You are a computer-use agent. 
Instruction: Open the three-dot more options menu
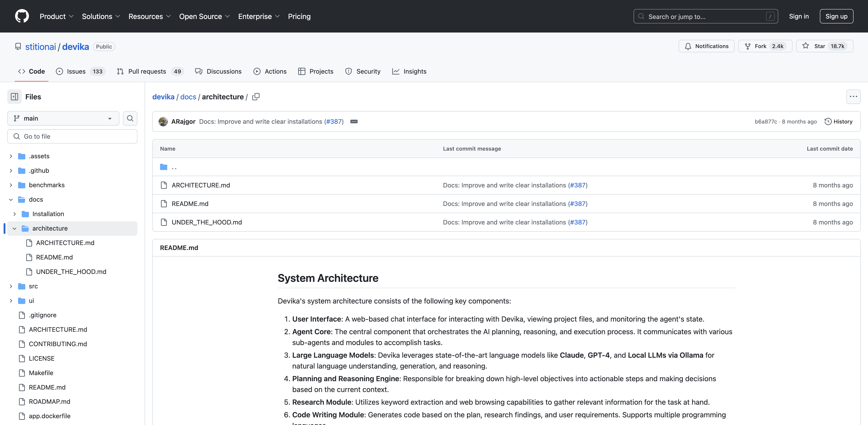pos(853,97)
